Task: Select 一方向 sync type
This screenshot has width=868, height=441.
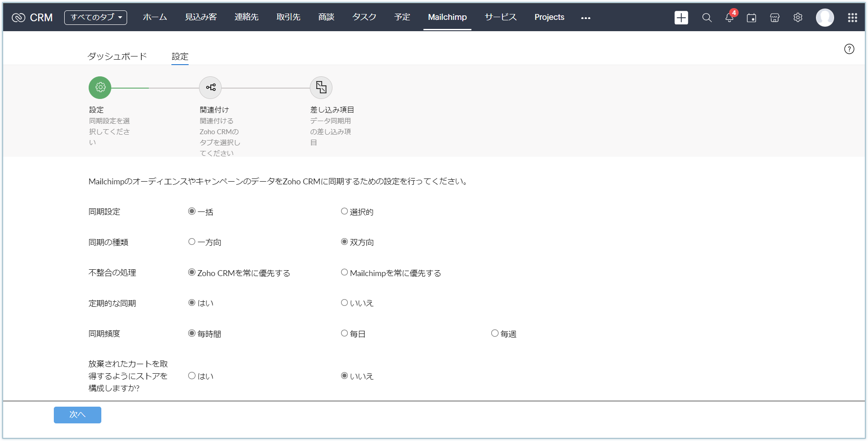Action: [x=192, y=242]
